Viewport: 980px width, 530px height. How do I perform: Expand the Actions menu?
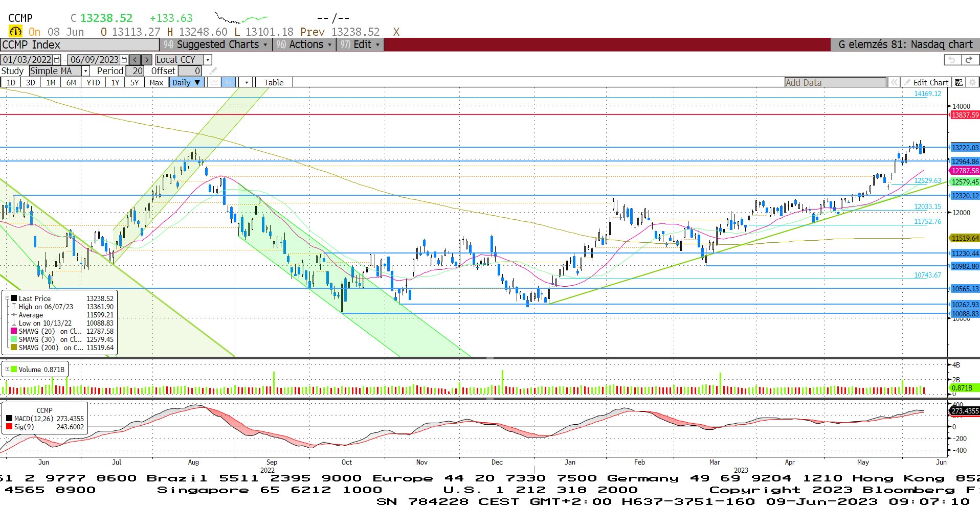[304, 44]
